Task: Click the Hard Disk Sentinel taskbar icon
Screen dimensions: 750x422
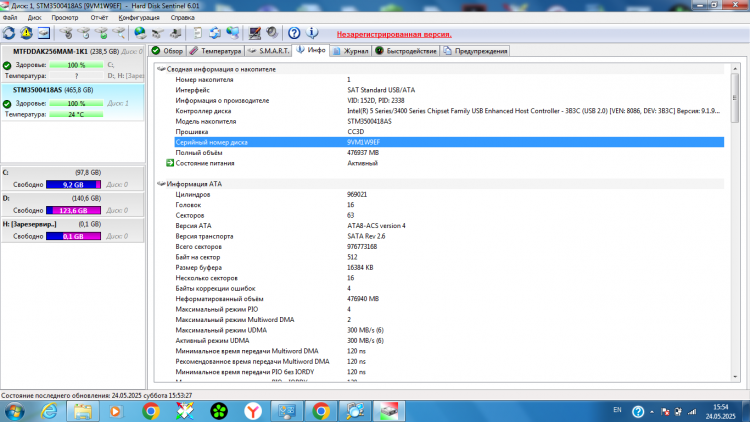Action: (389, 411)
